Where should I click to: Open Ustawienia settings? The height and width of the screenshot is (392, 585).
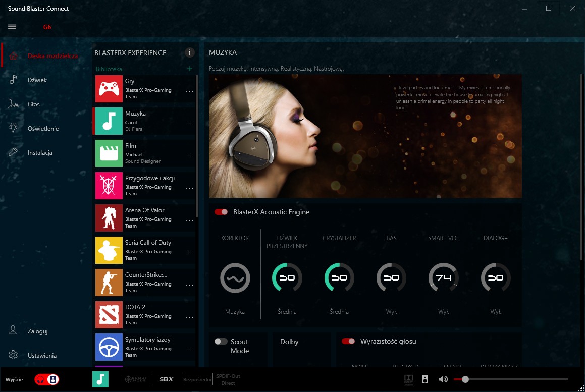click(x=42, y=356)
